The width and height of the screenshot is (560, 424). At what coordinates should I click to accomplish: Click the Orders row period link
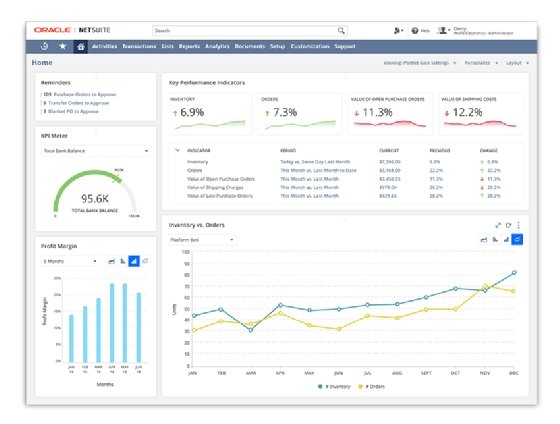318,170
